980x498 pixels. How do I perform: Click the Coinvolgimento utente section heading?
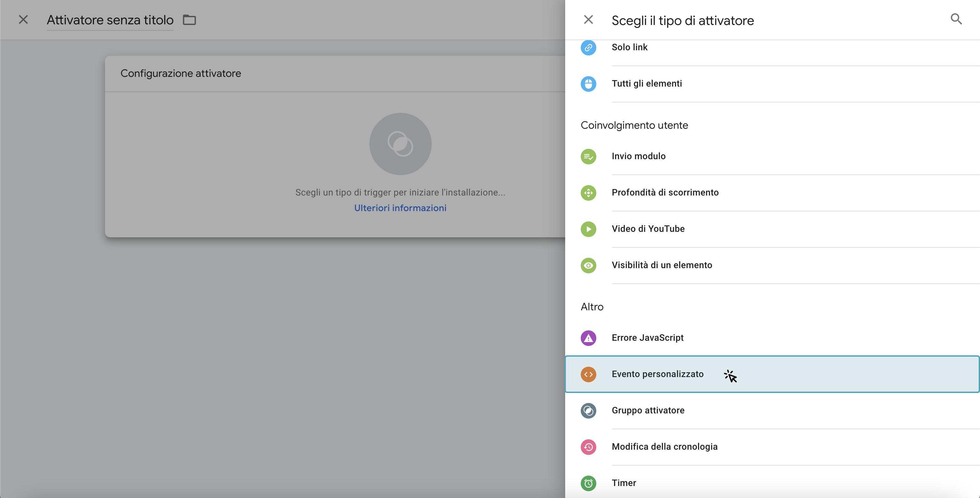tap(634, 125)
